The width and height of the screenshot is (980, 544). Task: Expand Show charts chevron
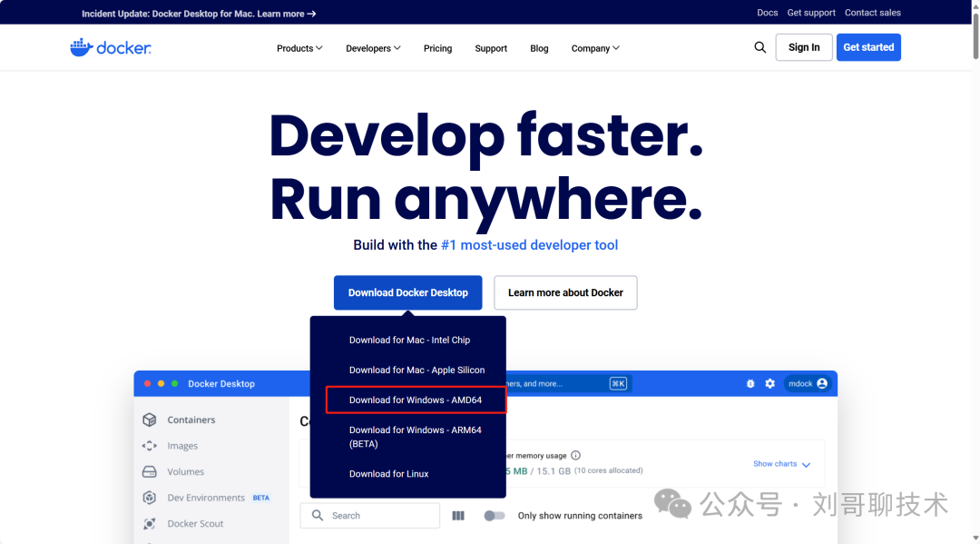coord(807,465)
